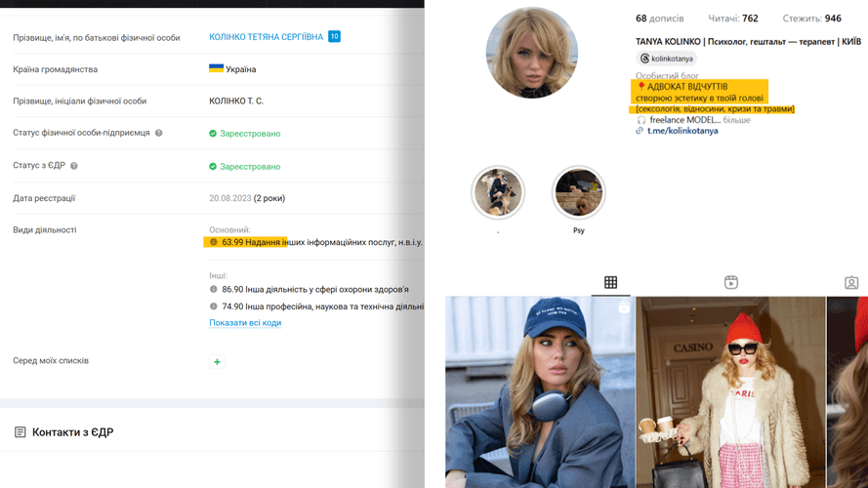Click the help icon next to Статус з ЄДР
The height and width of the screenshot is (488, 868).
(x=74, y=166)
